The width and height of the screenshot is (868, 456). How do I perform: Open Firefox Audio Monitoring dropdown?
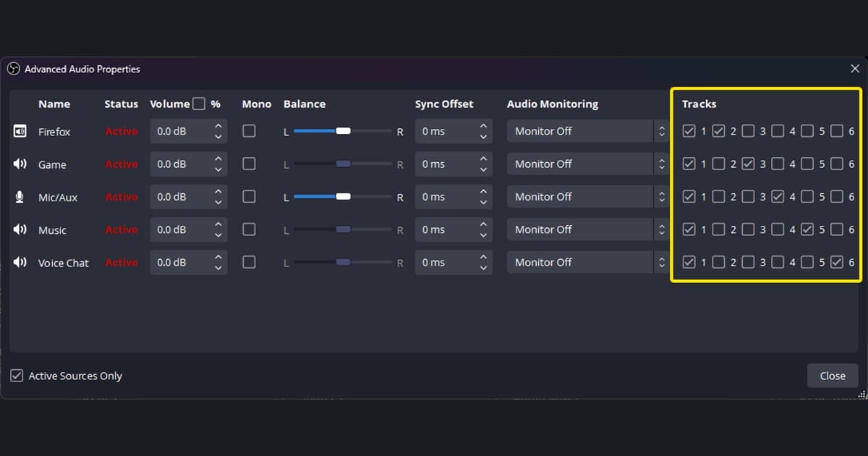click(x=587, y=131)
